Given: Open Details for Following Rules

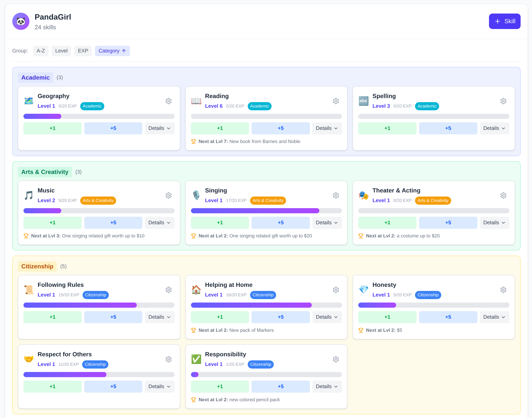Looking at the screenshot, I should coord(159,317).
